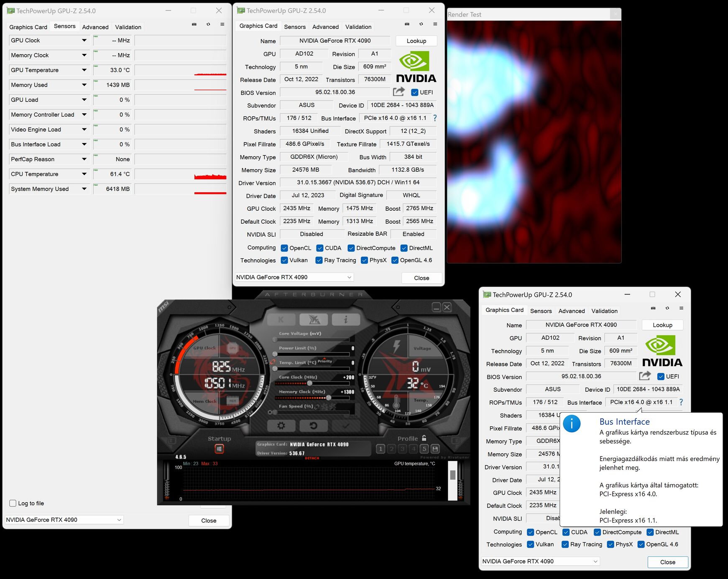This screenshot has height=579, width=728.
Task: Save the profile with Afterburner's floppy disk icon
Action: tap(435, 449)
